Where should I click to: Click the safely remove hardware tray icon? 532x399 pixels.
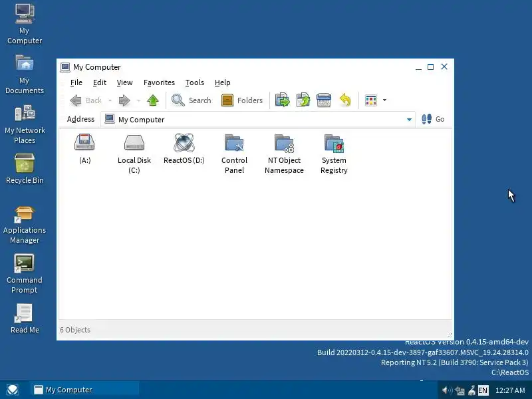click(x=471, y=390)
